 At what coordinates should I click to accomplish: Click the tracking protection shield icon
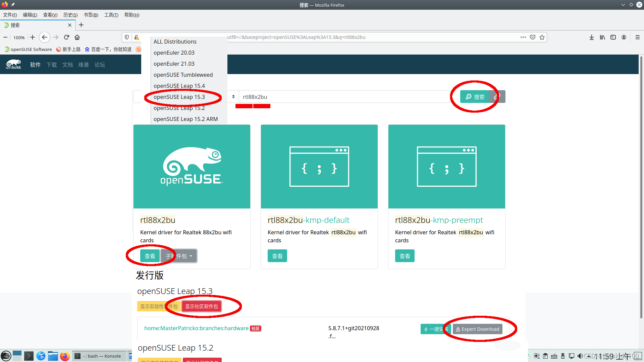(127, 37)
